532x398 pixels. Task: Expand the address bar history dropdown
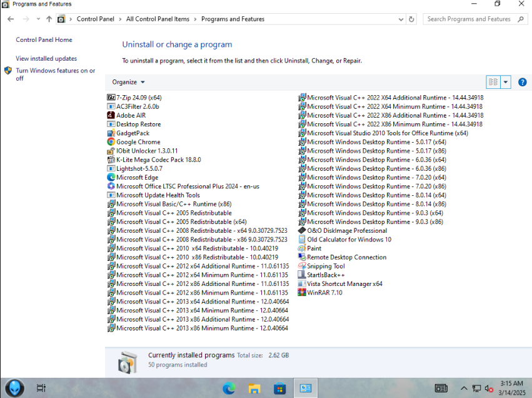(x=401, y=19)
